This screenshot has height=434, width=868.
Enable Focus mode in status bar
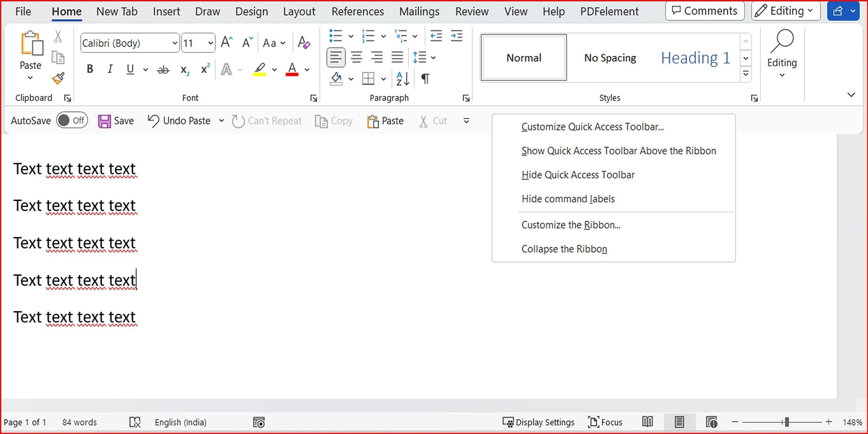(605, 422)
